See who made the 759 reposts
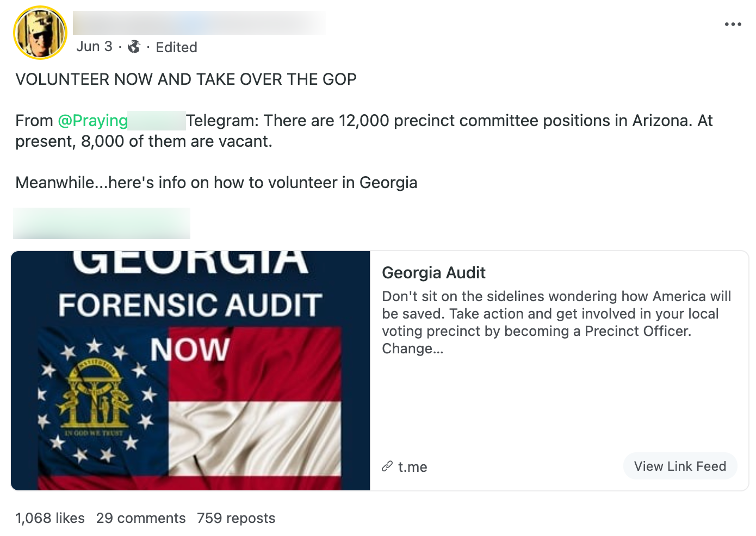Screen dimensions: 756x536 (x=236, y=518)
